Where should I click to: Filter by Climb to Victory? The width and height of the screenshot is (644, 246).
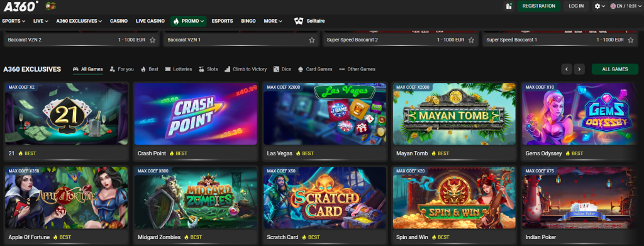(x=246, y=69)
